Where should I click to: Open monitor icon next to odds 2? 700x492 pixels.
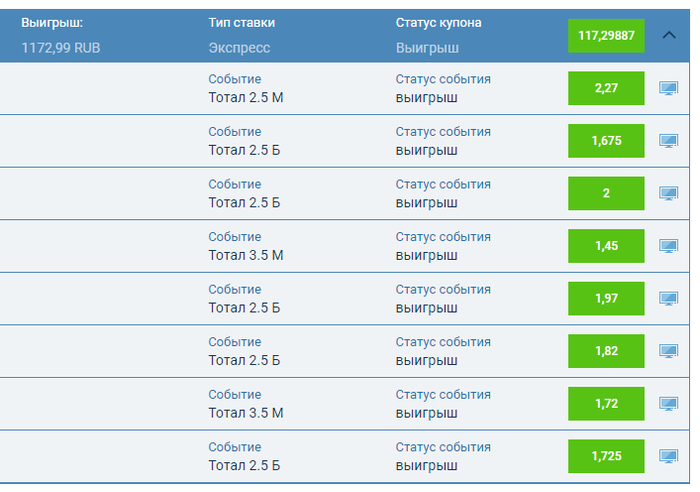tap(668, 193)
